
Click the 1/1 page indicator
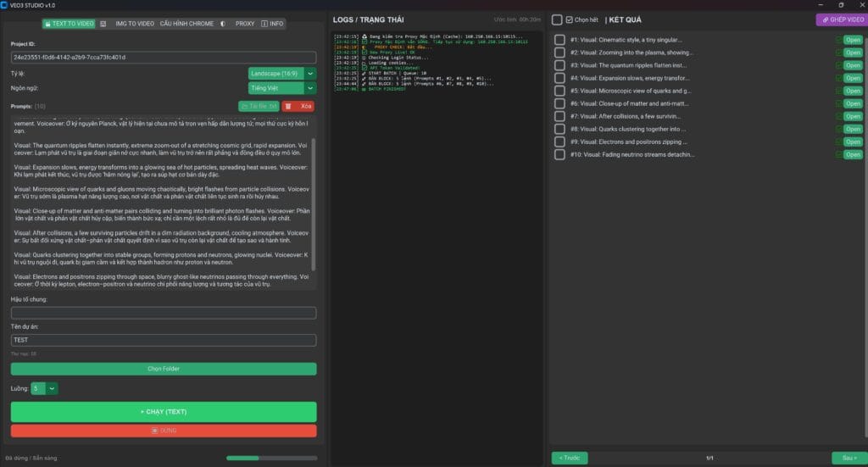pos(709,459)
